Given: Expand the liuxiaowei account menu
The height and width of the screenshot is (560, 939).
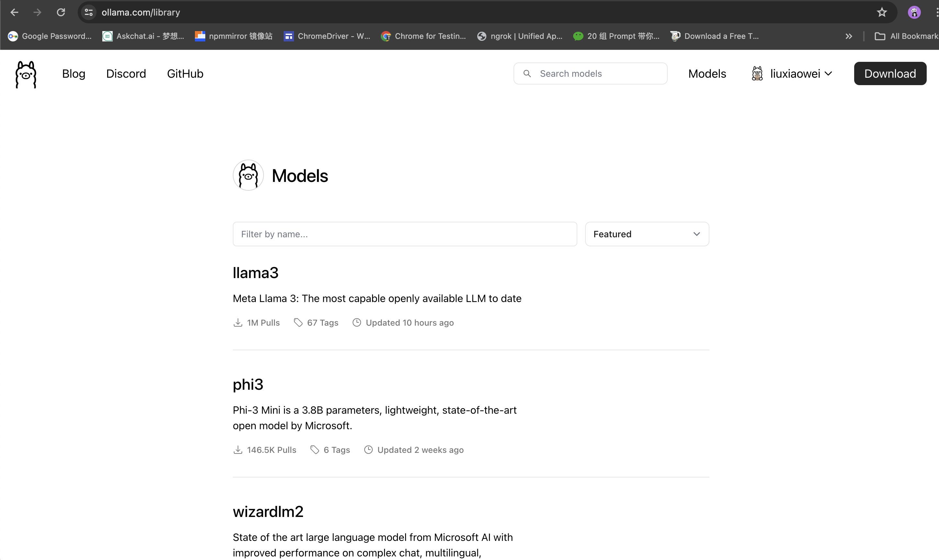Looking at the screenshot, I should pos(792,73).
